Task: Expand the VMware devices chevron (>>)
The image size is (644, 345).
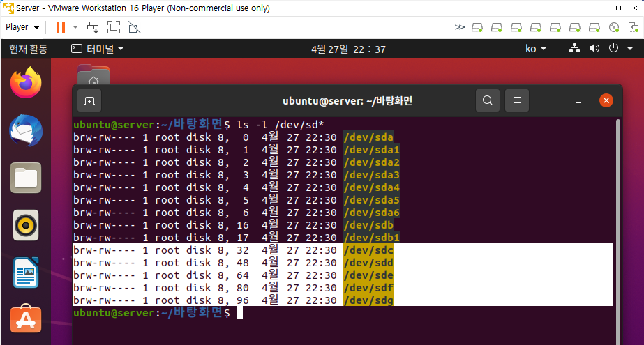Action: (460, 27)
